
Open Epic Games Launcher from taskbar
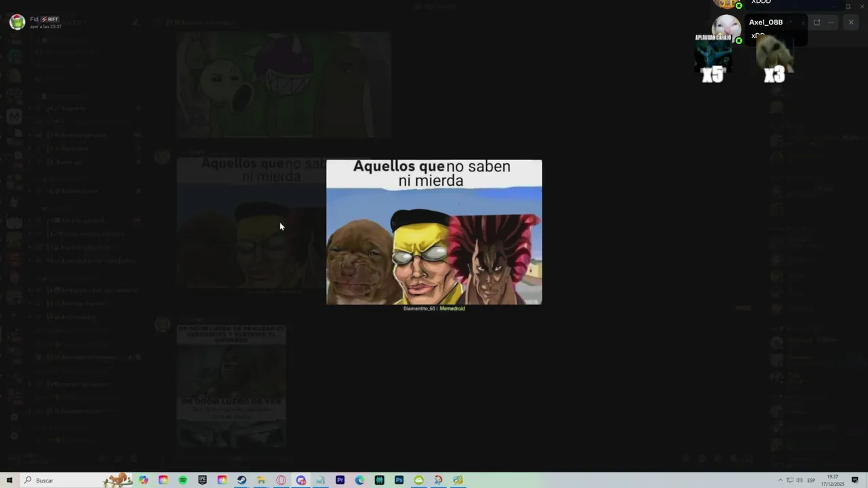coord(203,480)
